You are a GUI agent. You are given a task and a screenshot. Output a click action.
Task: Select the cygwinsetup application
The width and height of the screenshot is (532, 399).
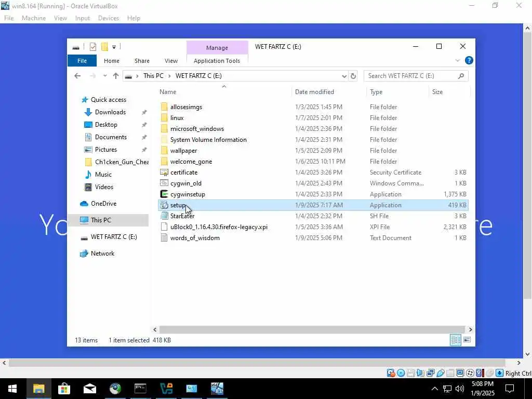point(188,194)
